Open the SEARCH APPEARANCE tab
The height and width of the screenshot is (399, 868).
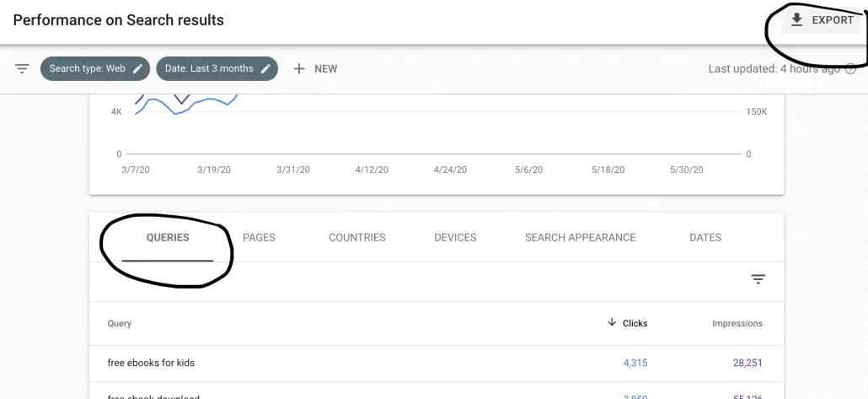click(x=580, y=238)
